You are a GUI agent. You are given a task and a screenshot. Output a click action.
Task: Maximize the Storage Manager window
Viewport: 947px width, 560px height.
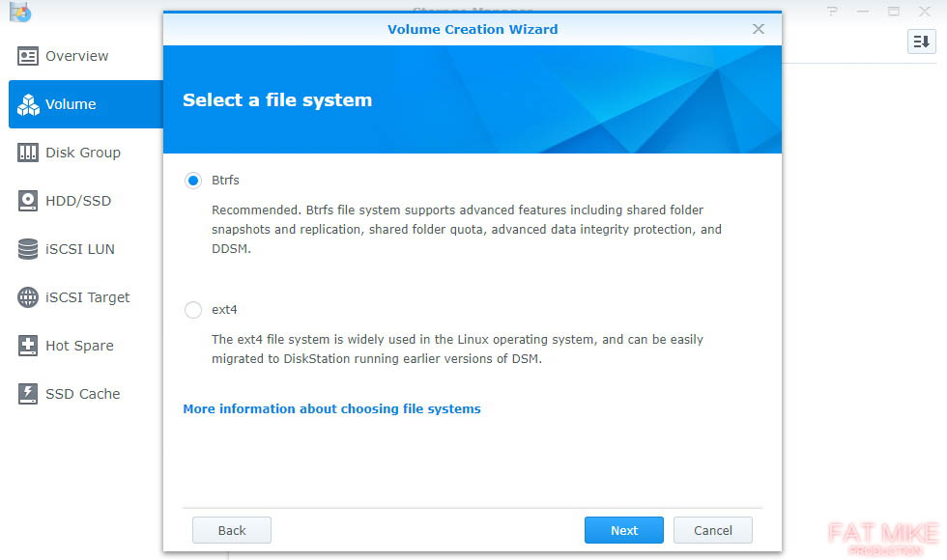(x=894, y=11)
